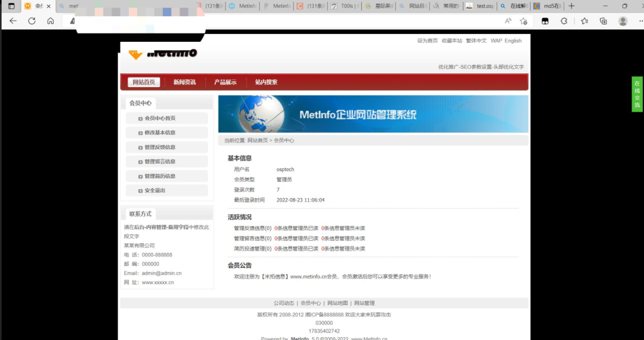Click the last login time 2022-08-23 11:06:04
The width and height of the screenshot is (644, 340).
301,200
